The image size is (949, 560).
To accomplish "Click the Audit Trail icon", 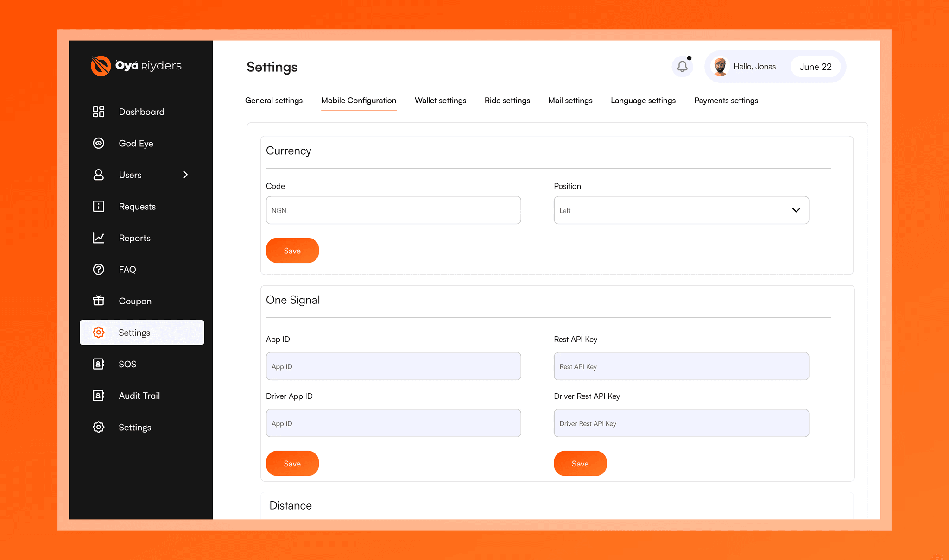I will [98, 396].
